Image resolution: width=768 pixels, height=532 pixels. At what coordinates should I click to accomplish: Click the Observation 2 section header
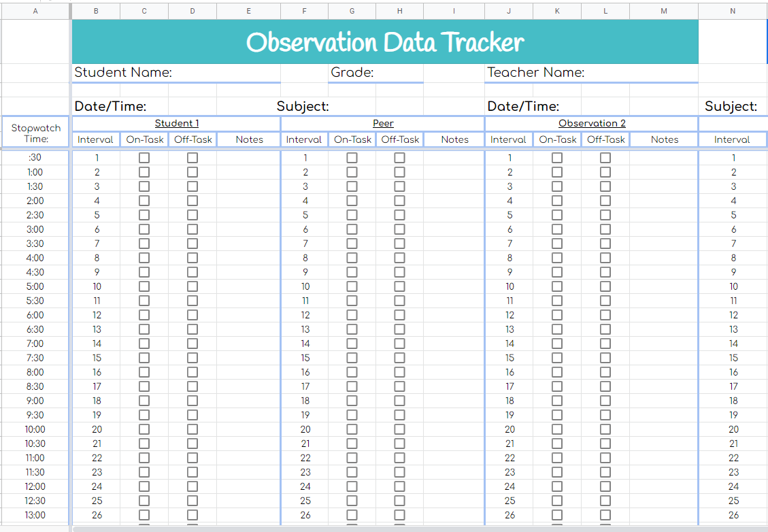(x=592, y=123)
